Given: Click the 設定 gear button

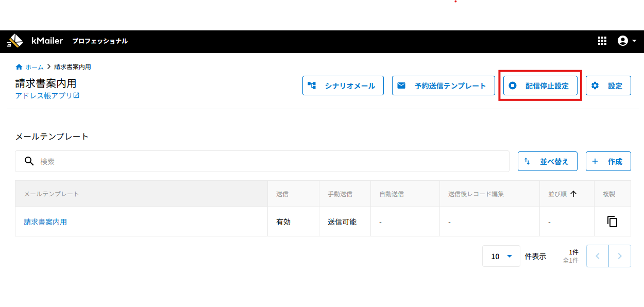Looking at the screenshot, I should click(608, 86).
